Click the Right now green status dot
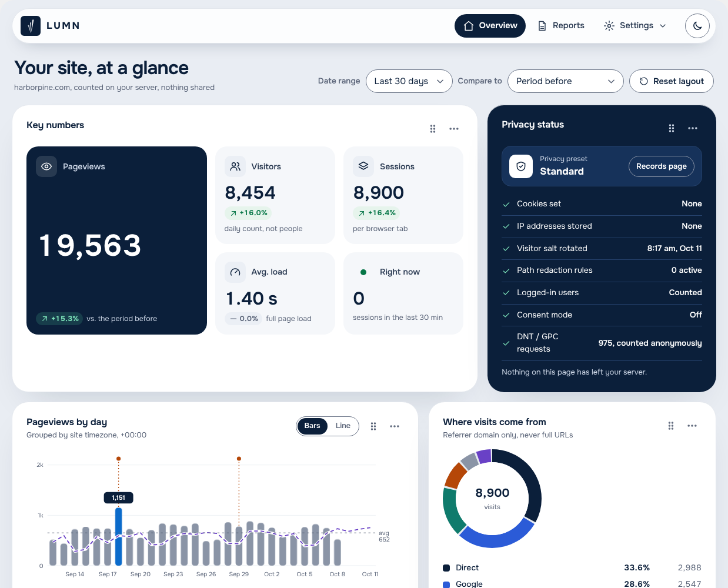 tap(363, 272)
